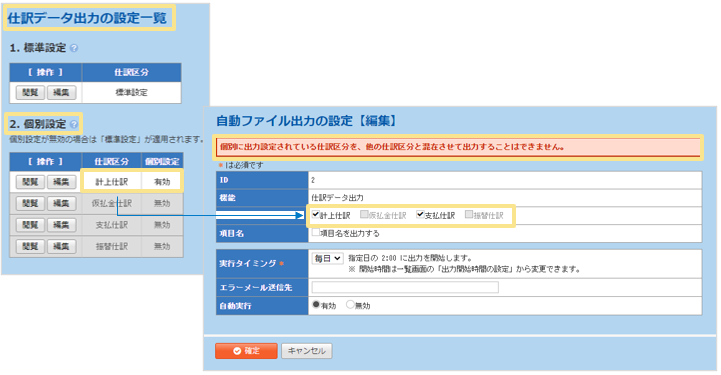Screen dimensions: 721x375
Task: Click 仕訳データ出力の設定一覧 page title
Action: coord(87,18)
